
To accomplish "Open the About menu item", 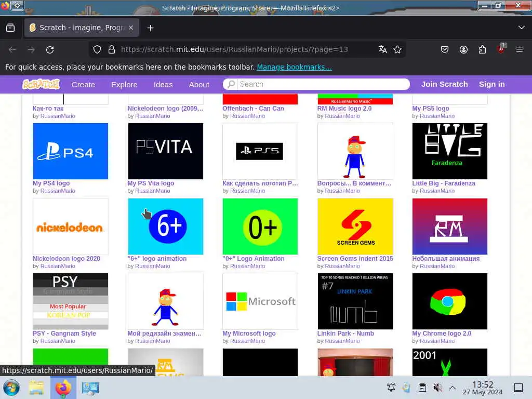I will (199, 85).
